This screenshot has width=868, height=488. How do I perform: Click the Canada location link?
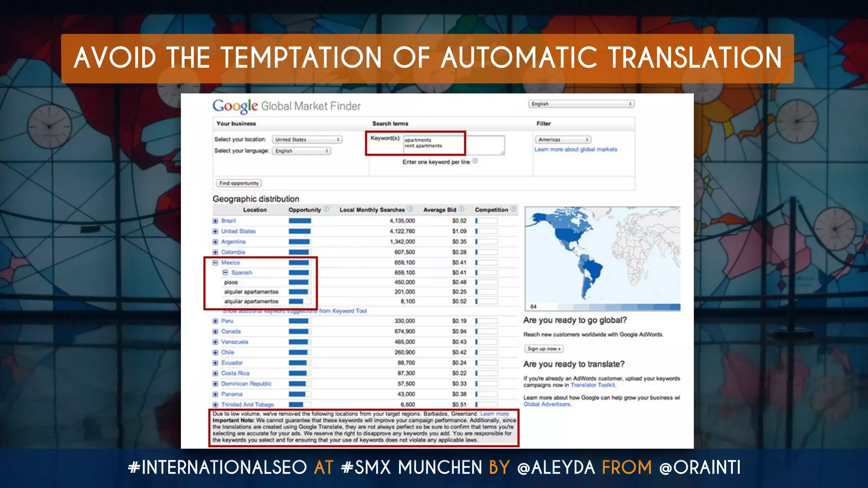coord(231,332)
